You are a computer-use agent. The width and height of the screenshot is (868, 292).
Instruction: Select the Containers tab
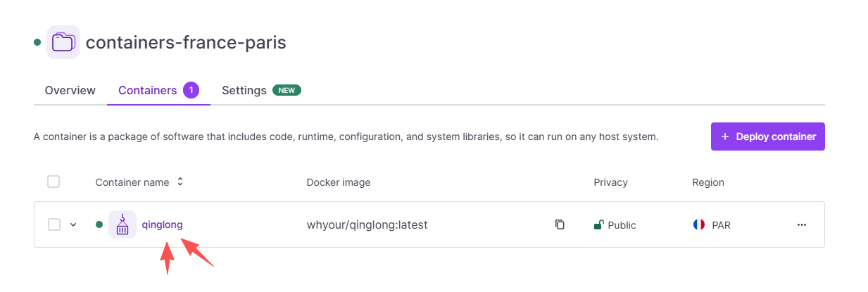point(147,91)
